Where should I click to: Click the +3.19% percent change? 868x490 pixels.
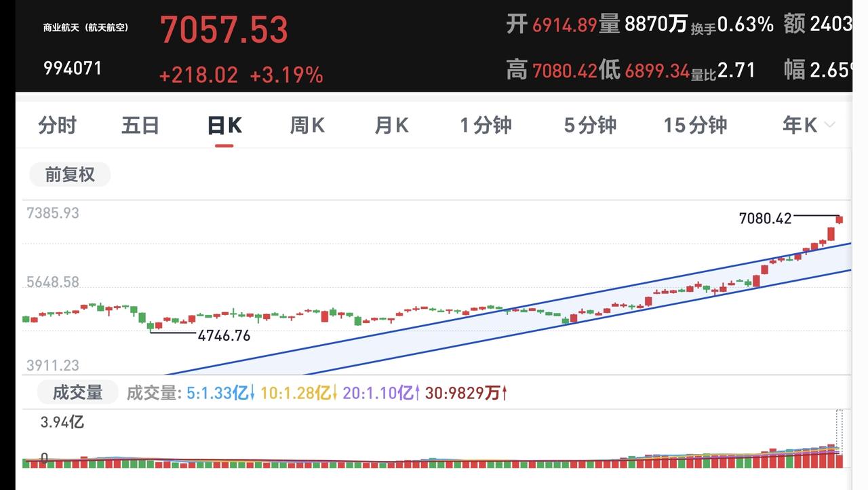[286, 75]
